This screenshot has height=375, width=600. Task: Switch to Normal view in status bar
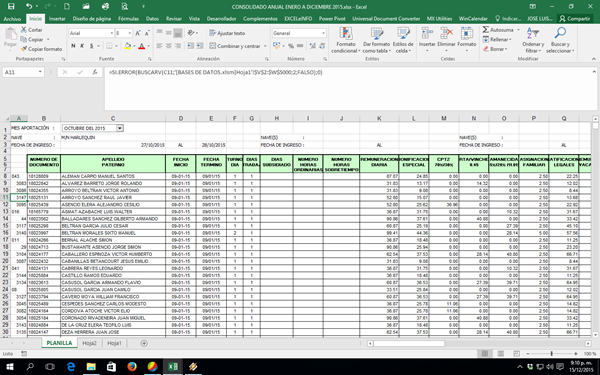485,354
